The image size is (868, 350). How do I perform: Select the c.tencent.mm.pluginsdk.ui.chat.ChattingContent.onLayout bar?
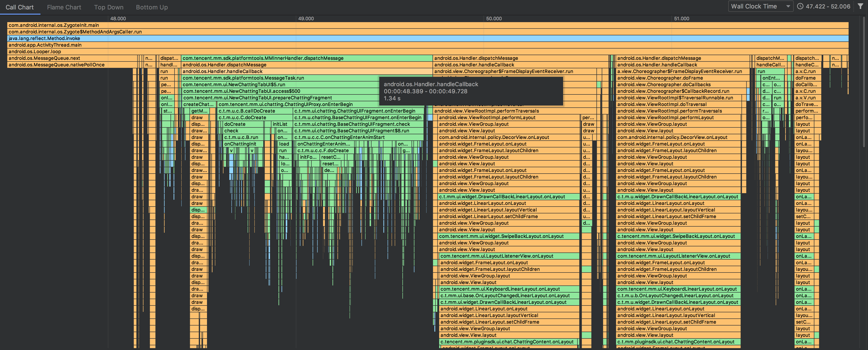coord(509,342)
